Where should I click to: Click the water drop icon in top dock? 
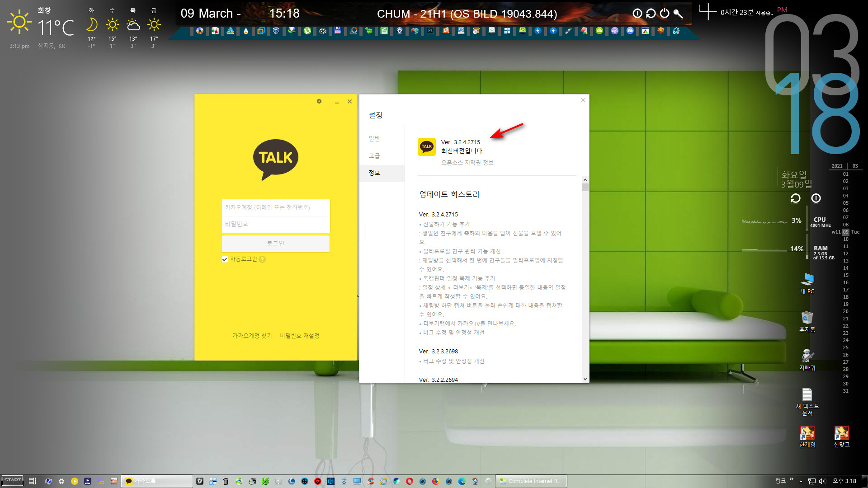pyautogui.click(x=245, y=31)
